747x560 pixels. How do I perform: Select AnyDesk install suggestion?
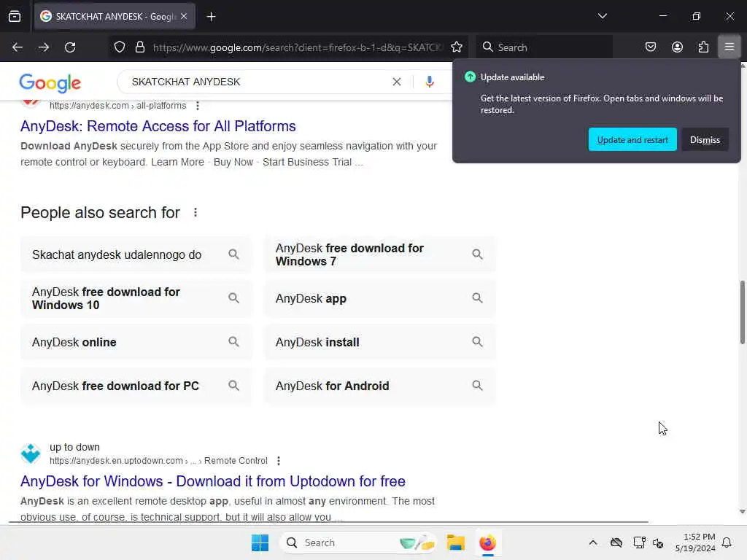click(x=379, y=343)
